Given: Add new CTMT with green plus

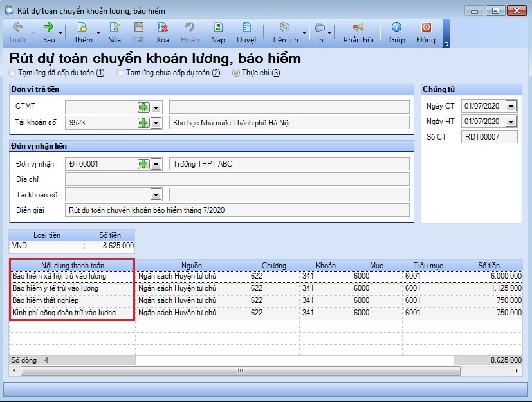Looking at the screenshot, I should click(x=143, y=107).
